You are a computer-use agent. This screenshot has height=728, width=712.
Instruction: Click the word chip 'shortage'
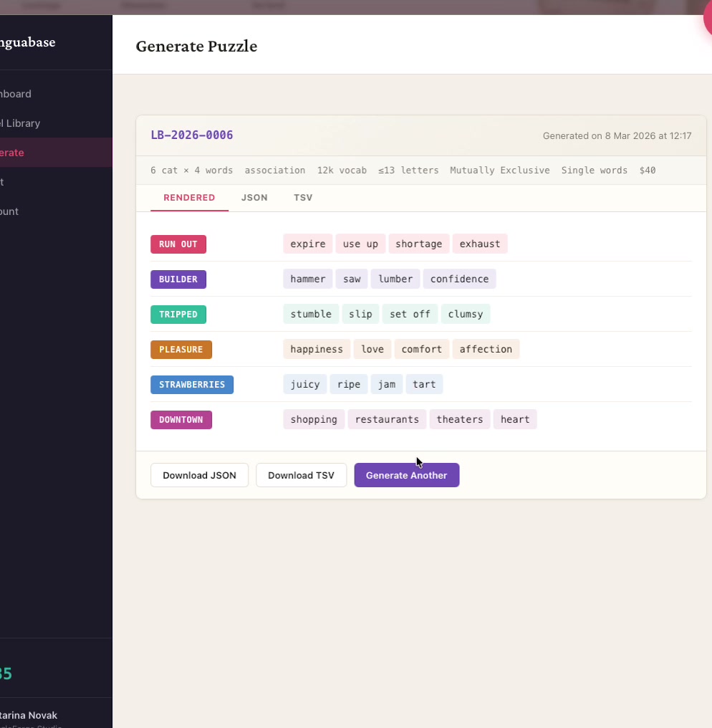click(x=418, y=244)
